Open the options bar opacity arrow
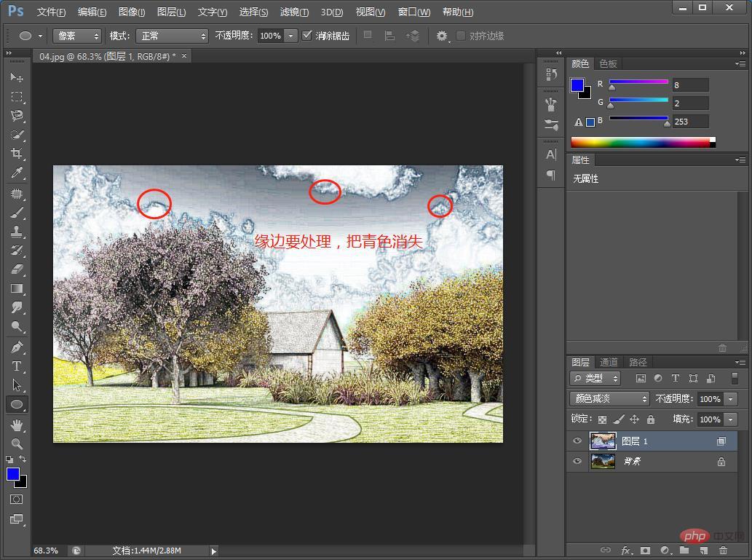The width and height of the screenshot is (752, 560). pos(291,36)
